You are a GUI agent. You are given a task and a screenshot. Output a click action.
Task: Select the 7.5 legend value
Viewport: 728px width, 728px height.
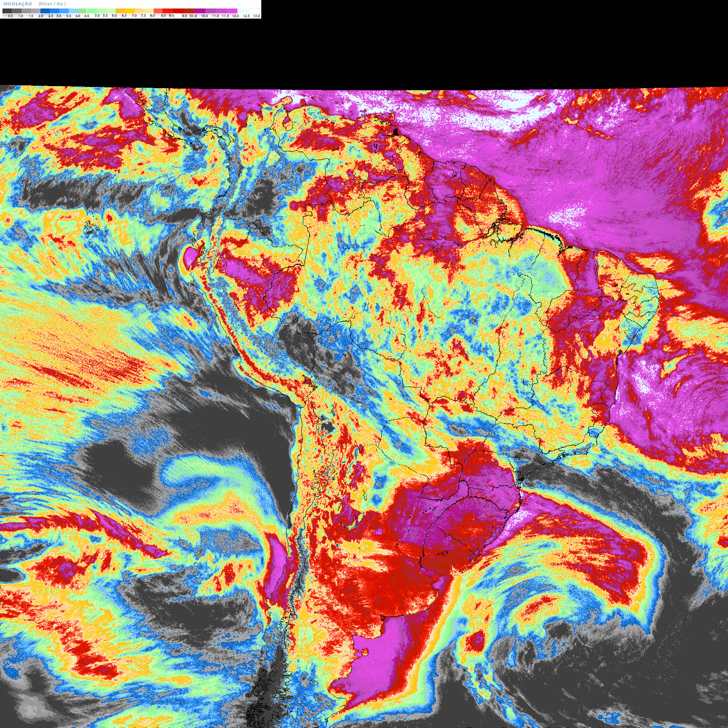[143, 15]
